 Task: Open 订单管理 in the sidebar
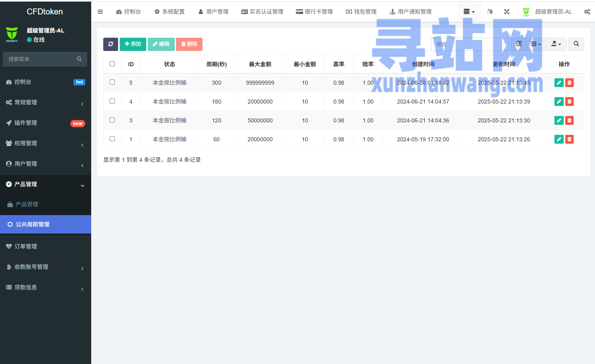[x=26, y=246]
